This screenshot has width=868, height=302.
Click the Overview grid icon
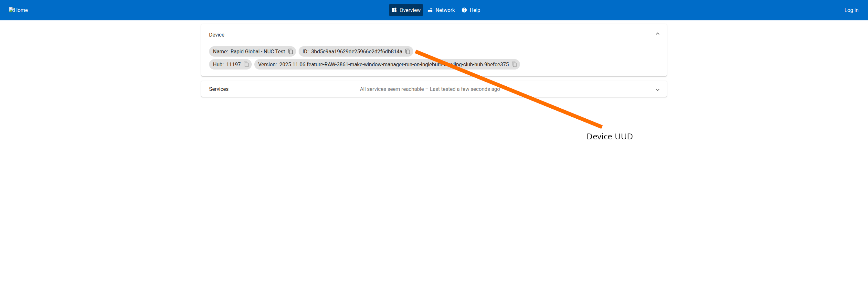point(394,10)
